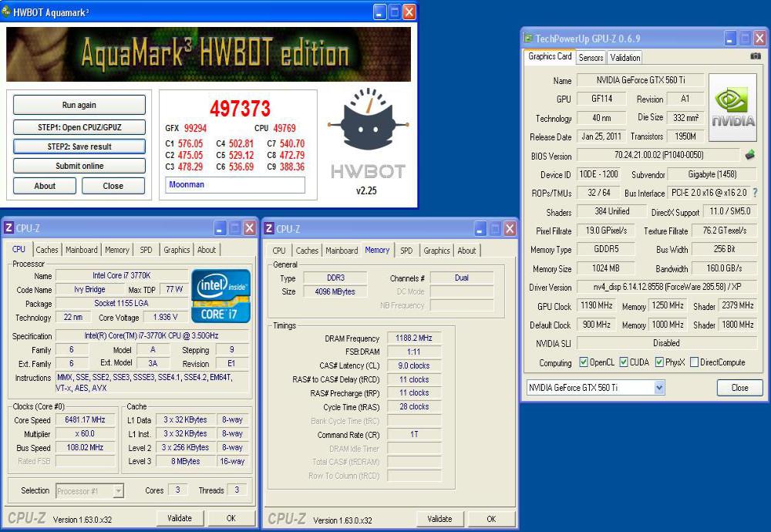Click the HWBOT robot mascot logo

point(369,119)
